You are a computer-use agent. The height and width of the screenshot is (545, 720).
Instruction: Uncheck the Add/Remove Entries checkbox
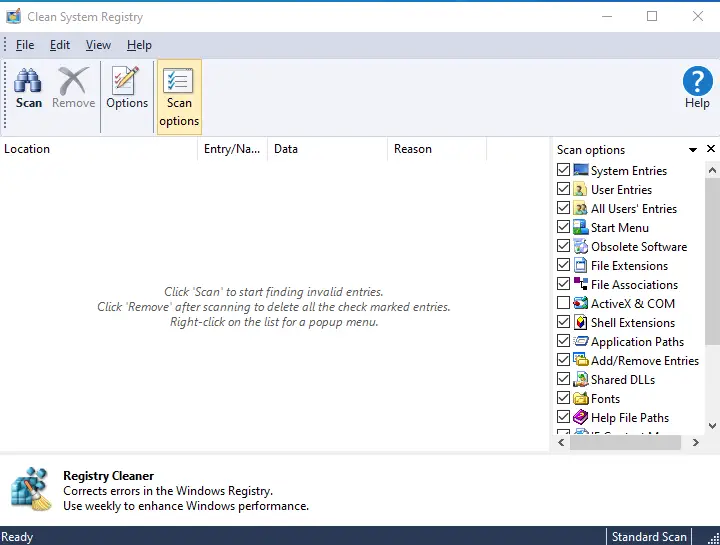563,360
